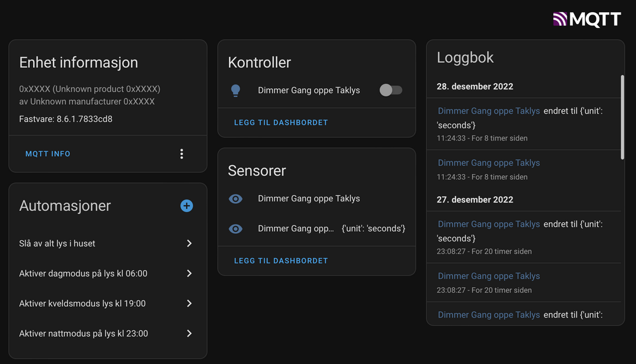The image size is (636, 364).
Task: Open chevron for nattmodus kl 23:00
Action: (x=189, y=334)
